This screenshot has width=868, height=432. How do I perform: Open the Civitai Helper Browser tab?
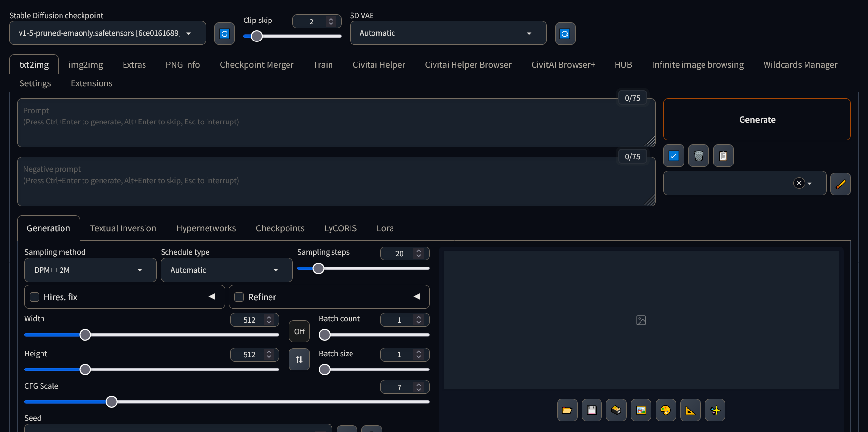point(469,65)
